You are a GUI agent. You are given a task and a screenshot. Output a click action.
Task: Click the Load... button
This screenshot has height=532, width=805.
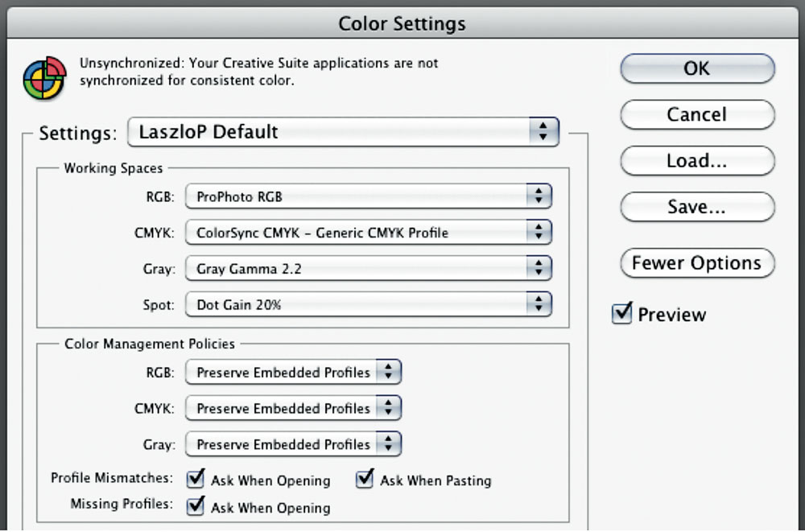tap(697, 161)
